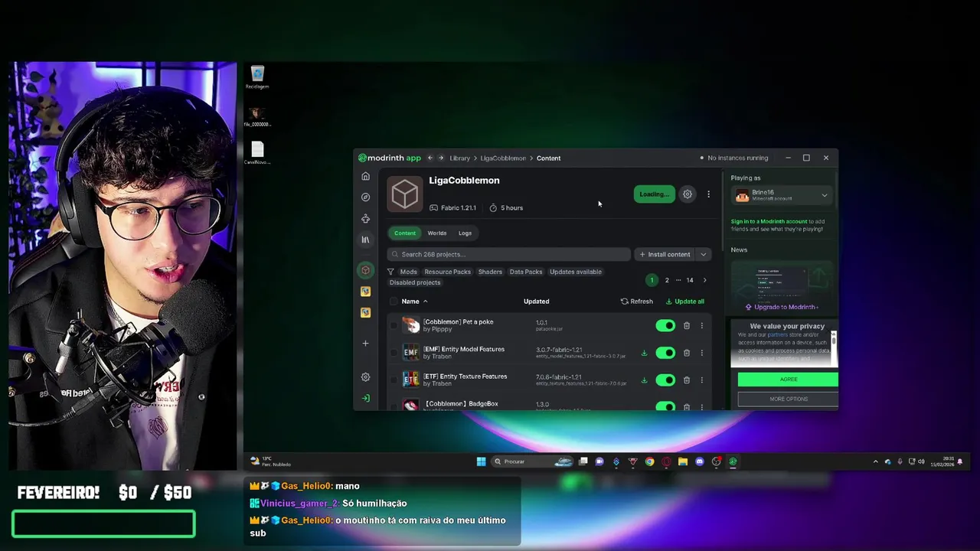Screen dimensions: 980x551
Task: Click AGREE on privacy notice
Action: point(788,380)
